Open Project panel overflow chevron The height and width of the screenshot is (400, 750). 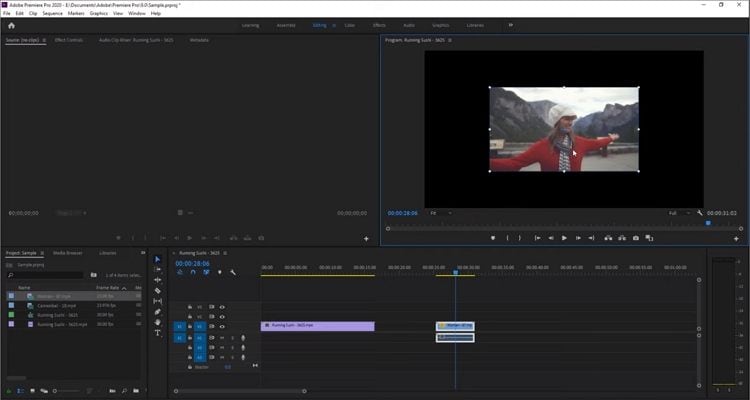coord(143,253)
